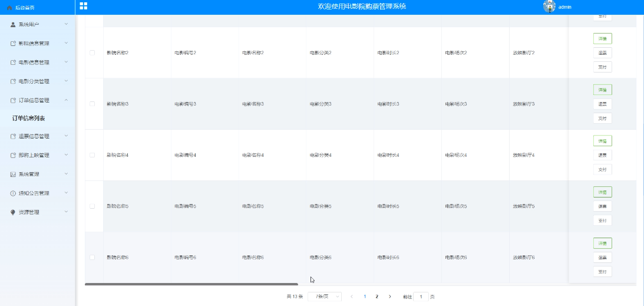Image resolution: width=644 pixels, height=306 pixels.
Task: Click the icon beside 影院信息管理
Action: [x=13, y=44]
